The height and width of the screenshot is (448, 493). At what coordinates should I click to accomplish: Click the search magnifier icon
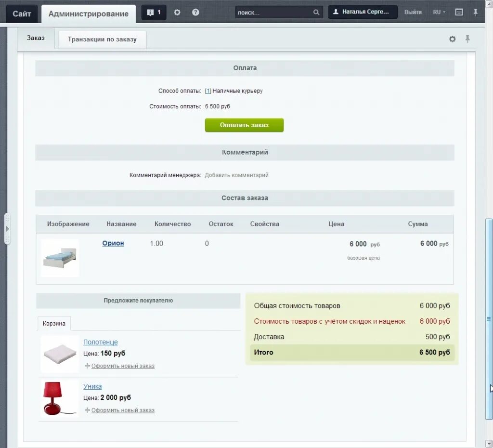316,12
